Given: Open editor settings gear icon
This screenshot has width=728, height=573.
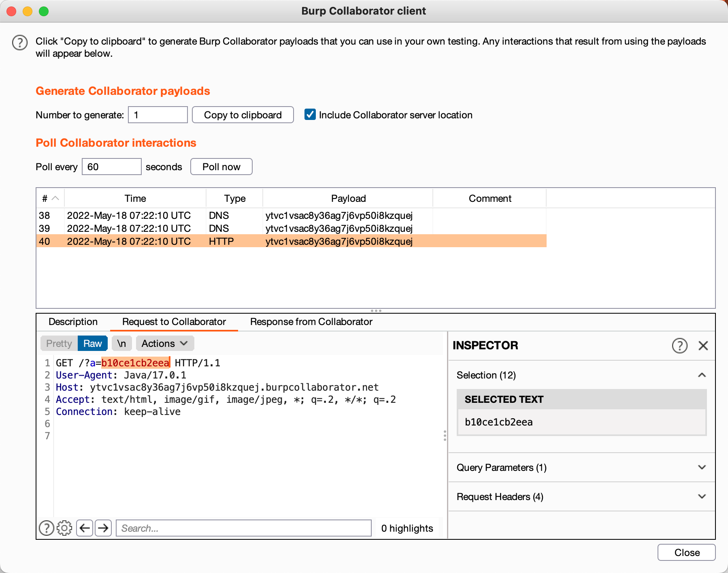Looking at the screenshot, I should click(64, 528).
